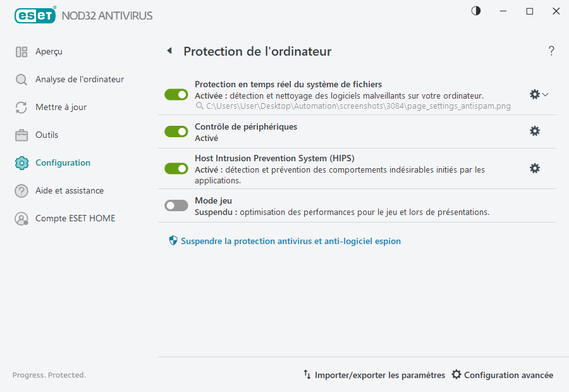Viewport: 569px width, 392px height.
Task: Toggle off Contrôle de périphériques
Action: click(176, 132)
